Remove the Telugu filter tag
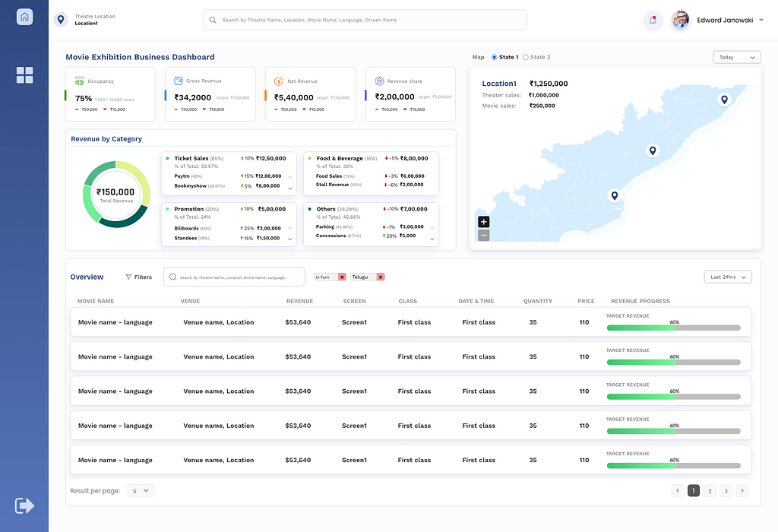The width and height of the screenshot is (778, 532). coord(381,277)
